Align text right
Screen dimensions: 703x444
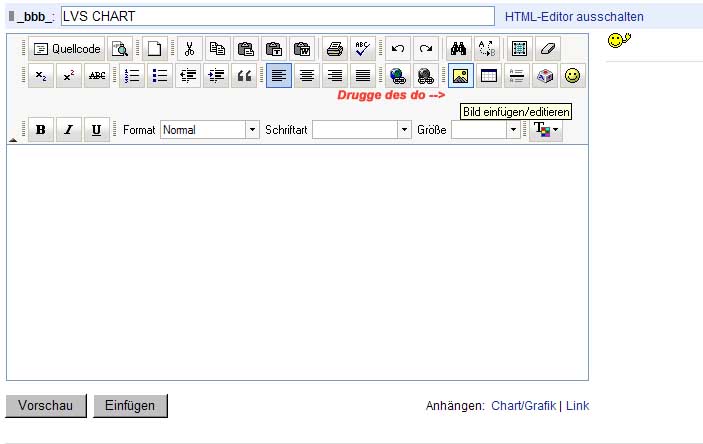(334, 76)
